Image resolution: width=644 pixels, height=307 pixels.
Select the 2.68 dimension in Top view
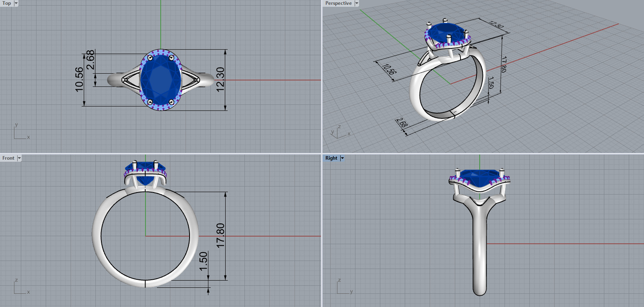91,60
